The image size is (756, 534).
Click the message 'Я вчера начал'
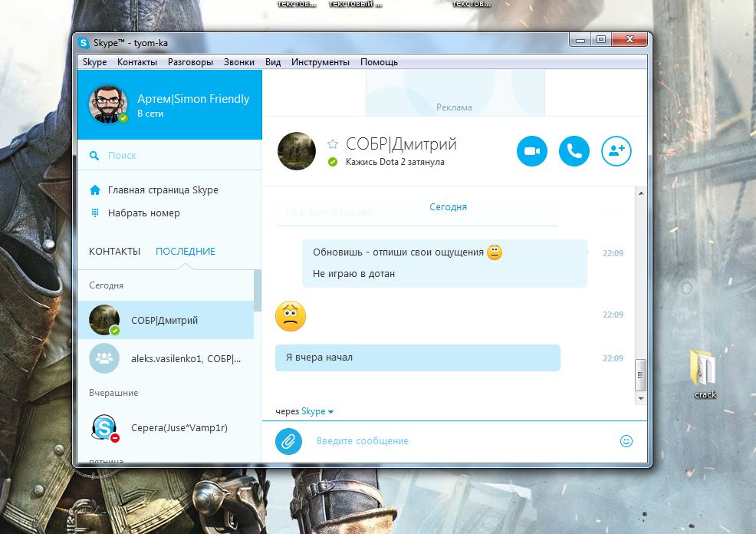pos(418,358)
